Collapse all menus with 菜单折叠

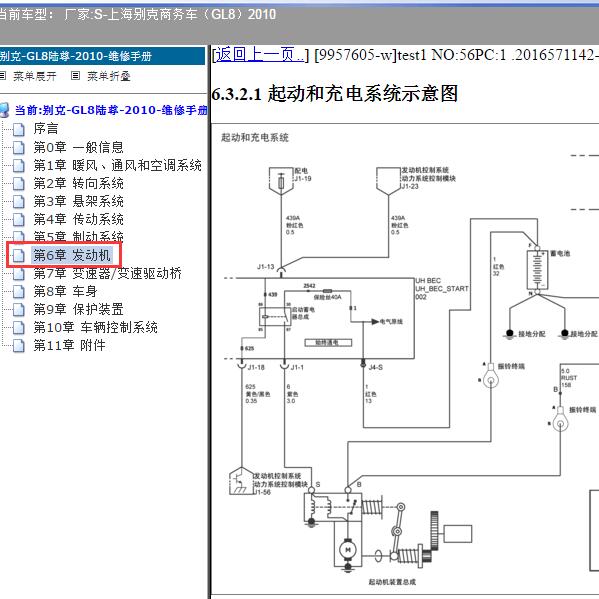point(108,76)
